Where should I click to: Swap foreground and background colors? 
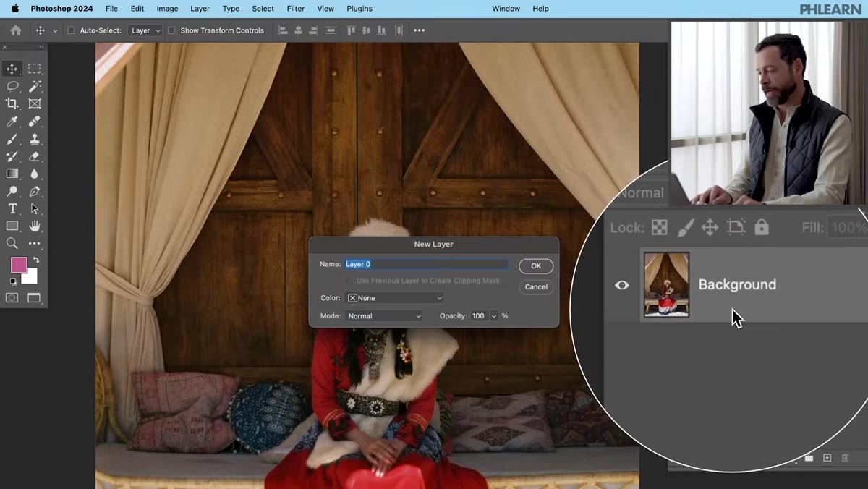coord(36,260)
